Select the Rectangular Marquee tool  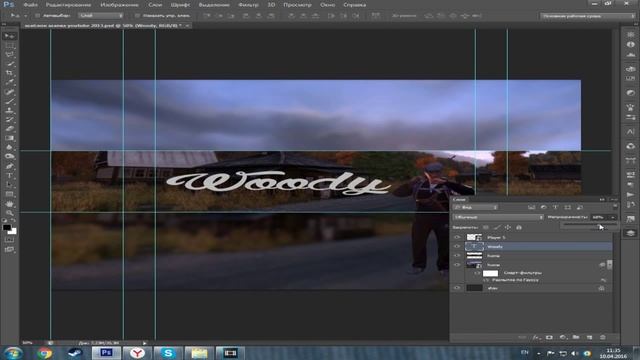coord(9,46)
